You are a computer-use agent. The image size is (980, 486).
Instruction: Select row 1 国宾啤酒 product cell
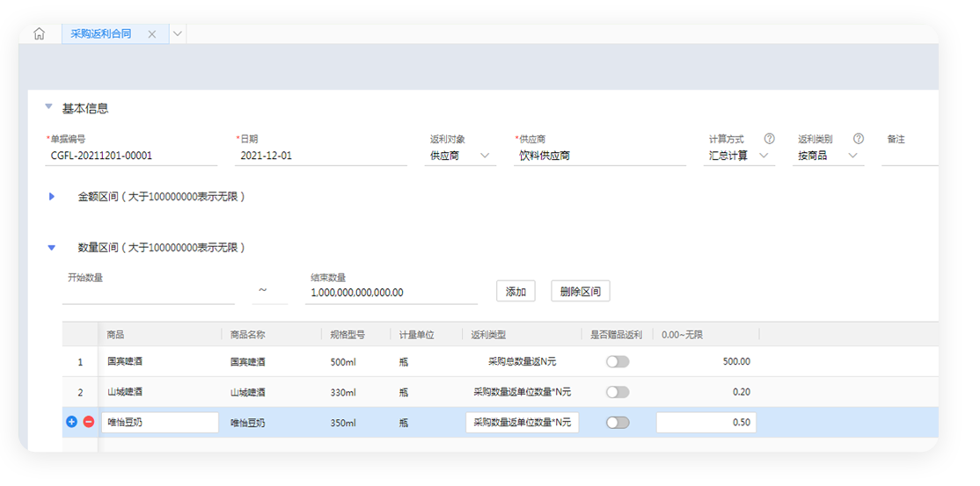160,362
